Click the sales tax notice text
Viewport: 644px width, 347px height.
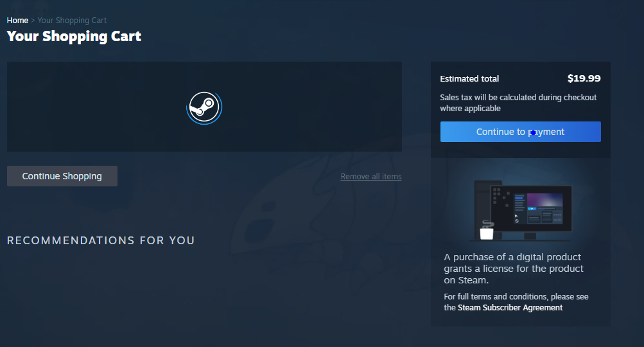coord(518,103)
